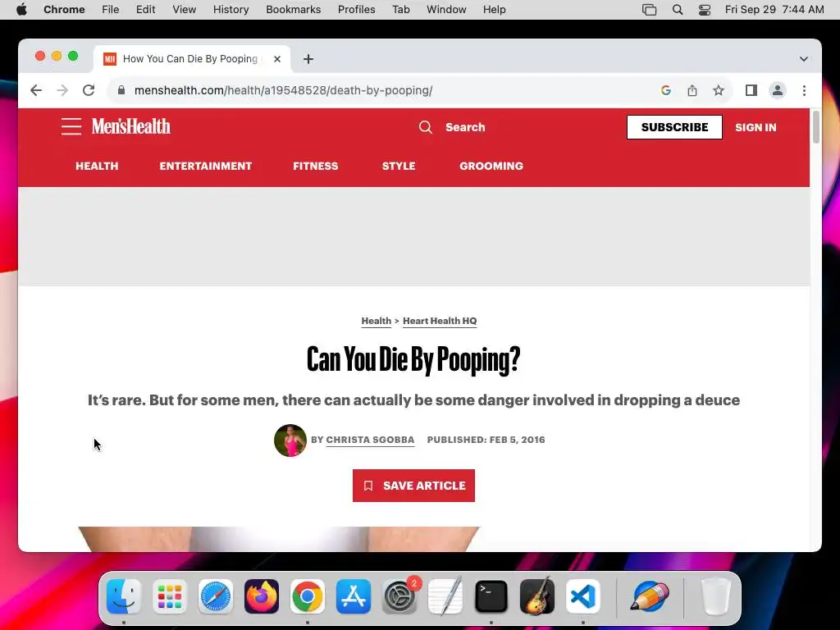Open the Trash in the Dock

click(716, 596)
